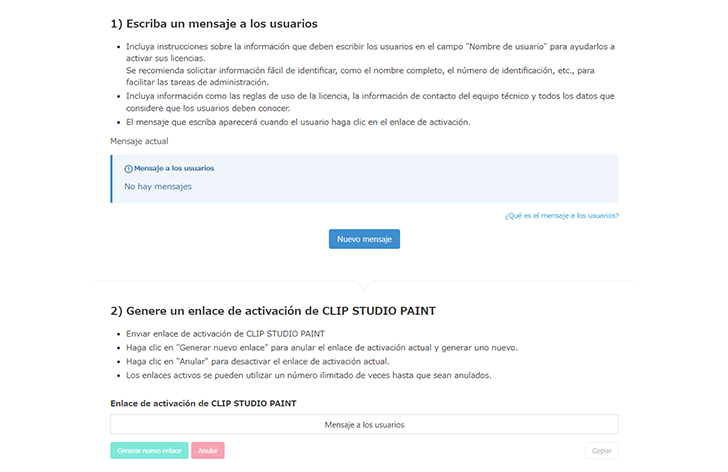This screenshot has height=472, width=728.
Task: Select the Mensaje actual label
Action: coord(139,141)
